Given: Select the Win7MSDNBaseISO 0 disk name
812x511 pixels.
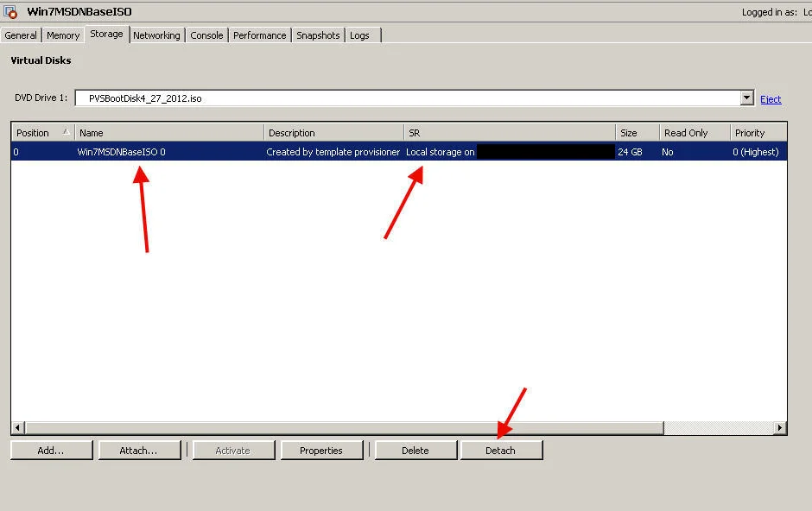Looking at the screenshot, I should (121, 152).
